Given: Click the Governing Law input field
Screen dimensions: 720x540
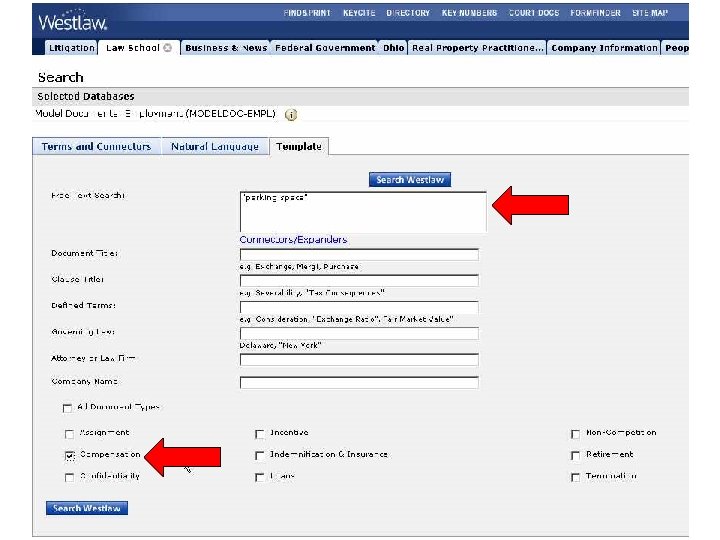Looking at the screenshot, I should (359, 333).
